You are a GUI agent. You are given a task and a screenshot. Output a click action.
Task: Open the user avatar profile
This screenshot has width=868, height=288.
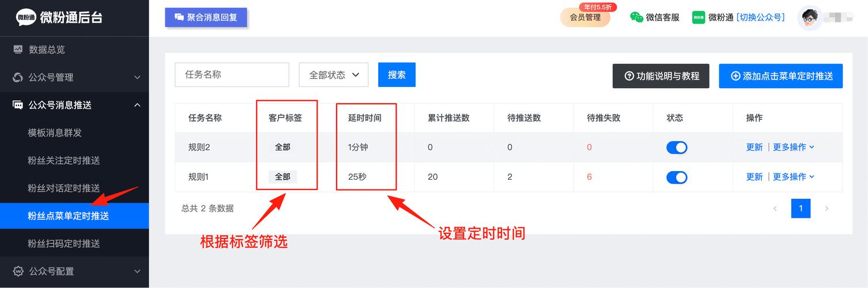tap(809, 17)
